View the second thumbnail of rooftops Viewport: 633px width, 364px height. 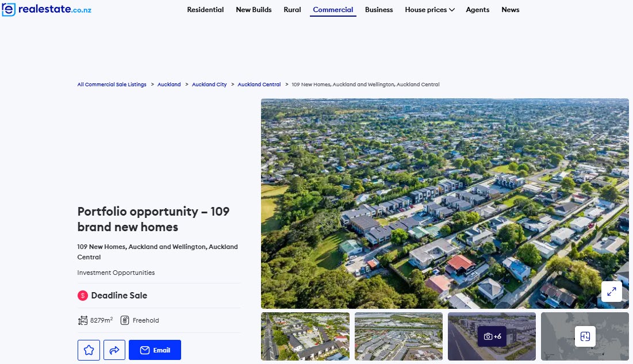[x=398, y=336]
